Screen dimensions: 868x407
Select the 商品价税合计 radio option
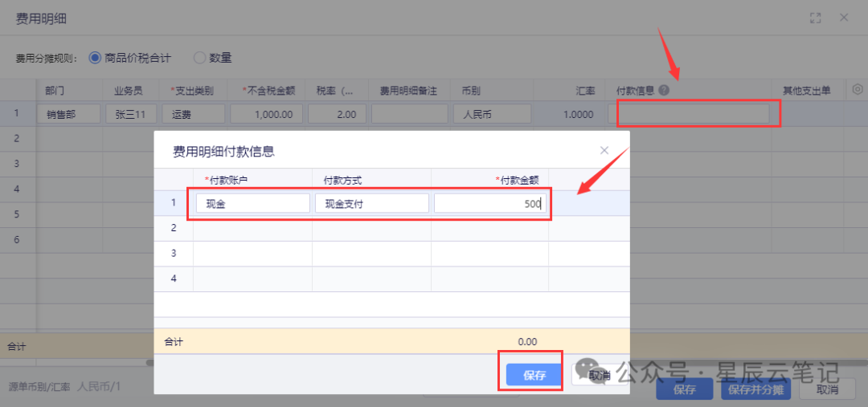tap(96, 58)
